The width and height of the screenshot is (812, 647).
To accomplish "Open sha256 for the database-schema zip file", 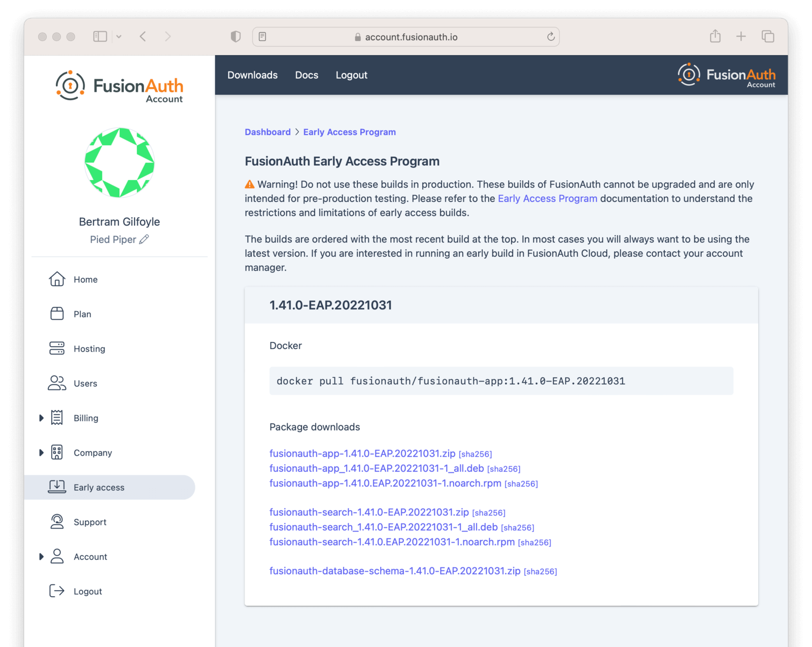I will (540, 572).
